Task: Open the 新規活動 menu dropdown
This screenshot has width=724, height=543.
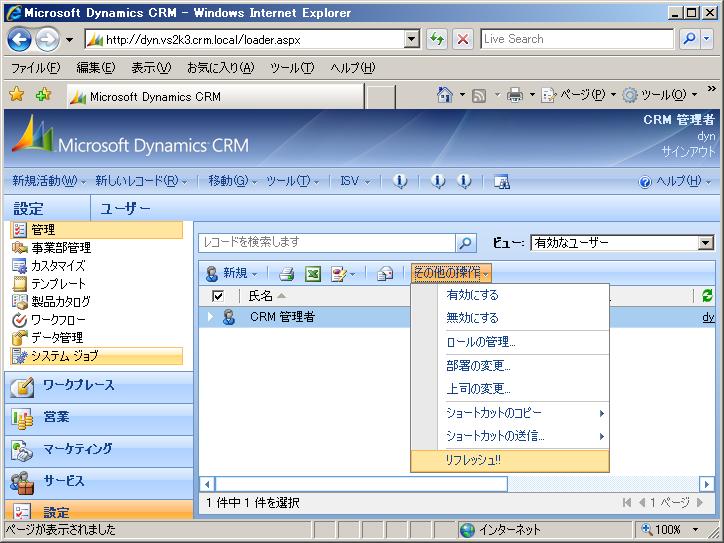Action: [x=49, y=181]
